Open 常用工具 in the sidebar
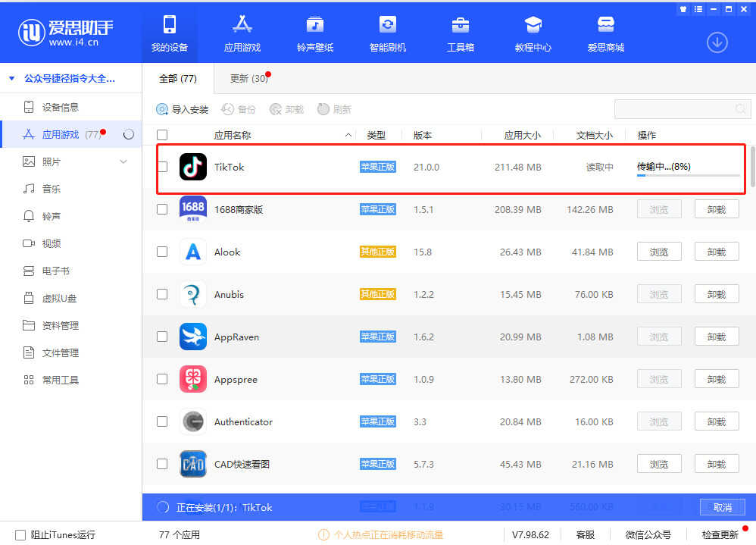The width and height of the screenshot is (756, 545). (x=71, y=380)
